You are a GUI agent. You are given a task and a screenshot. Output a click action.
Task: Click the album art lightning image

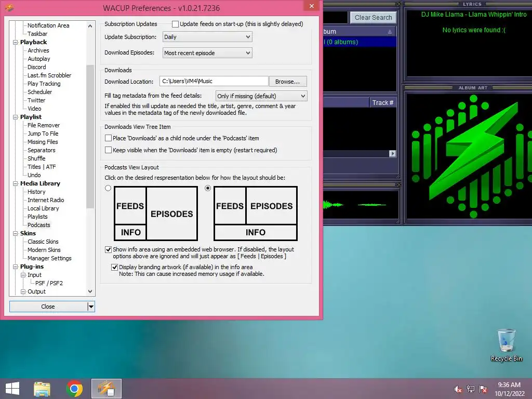(x=472, y=156)
